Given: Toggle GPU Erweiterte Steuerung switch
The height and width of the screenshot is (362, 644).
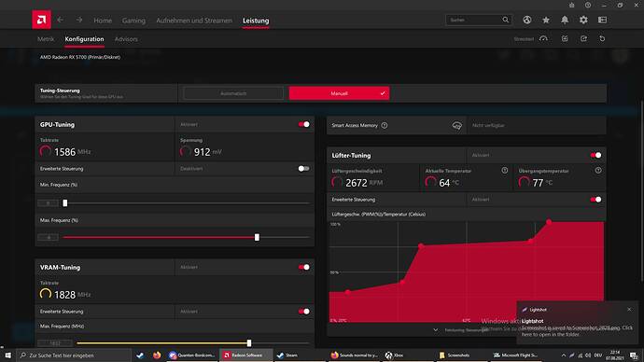Looking at the screenshot, I should click(x=304, y=169).
